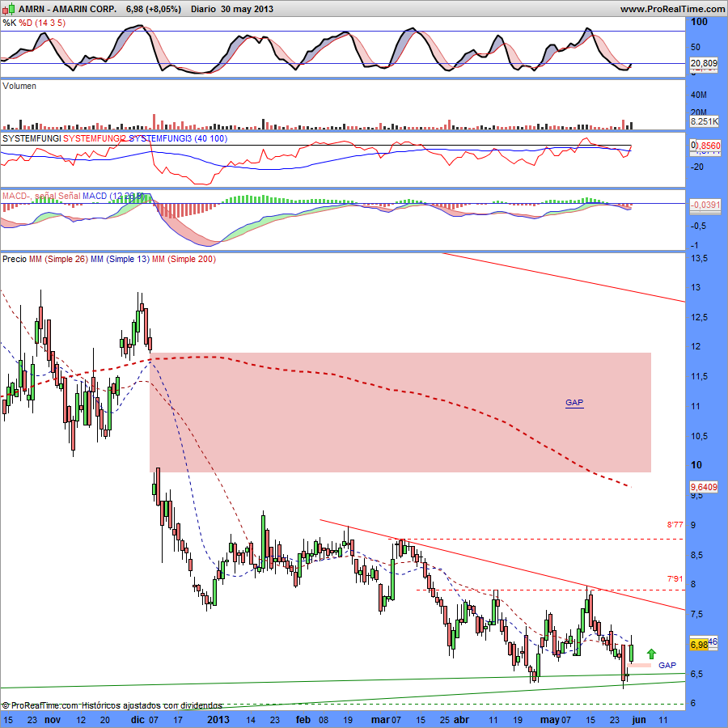This screenshot has width=728, height=728.
Task: Click the blue SYSTEMFUNGI3 indicator label
Action: (x=159, y=138)
